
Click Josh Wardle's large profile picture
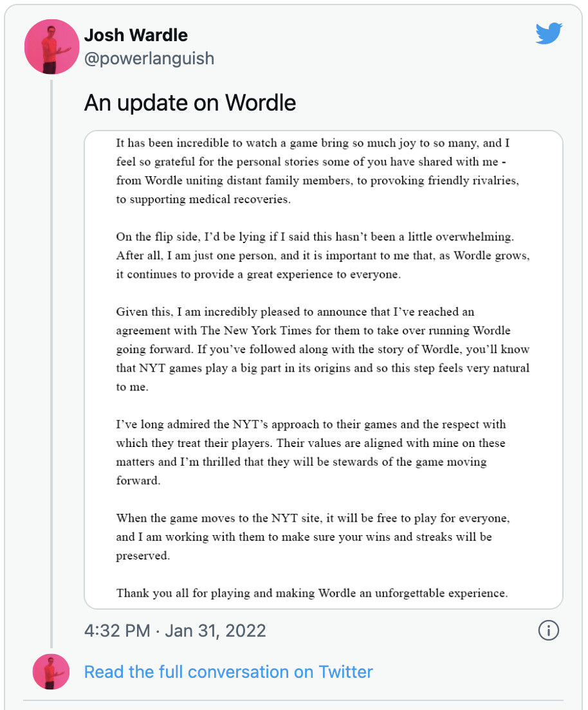[51, 47]
